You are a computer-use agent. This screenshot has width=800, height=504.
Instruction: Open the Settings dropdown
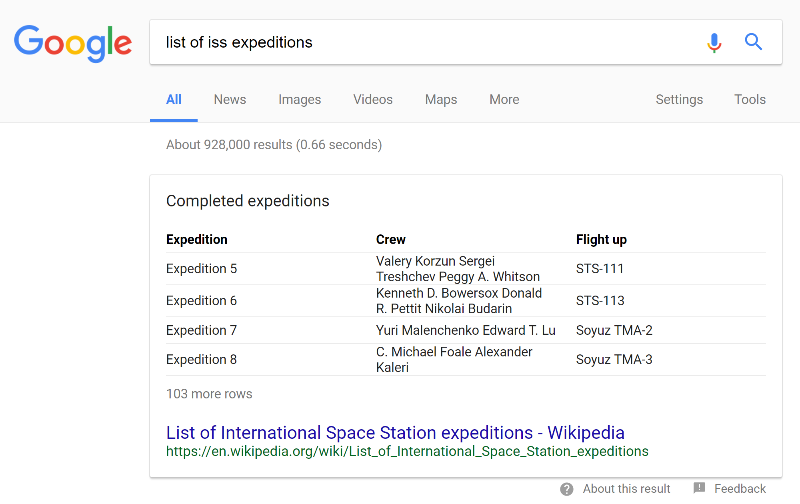[x=679, y=99]
